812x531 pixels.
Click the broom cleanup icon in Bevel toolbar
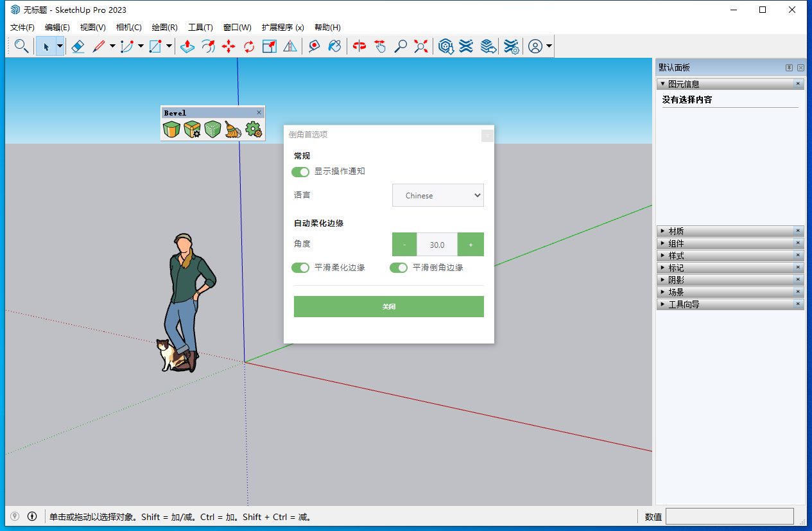233,130
